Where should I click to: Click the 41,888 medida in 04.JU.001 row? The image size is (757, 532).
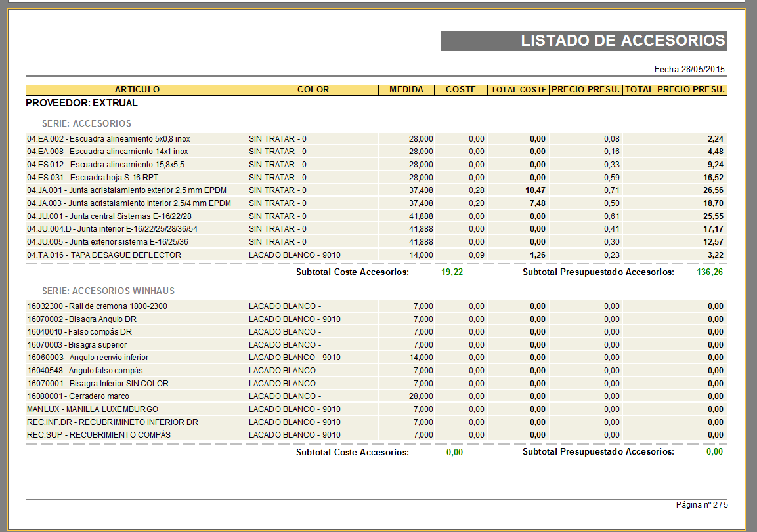click(421, 216)
